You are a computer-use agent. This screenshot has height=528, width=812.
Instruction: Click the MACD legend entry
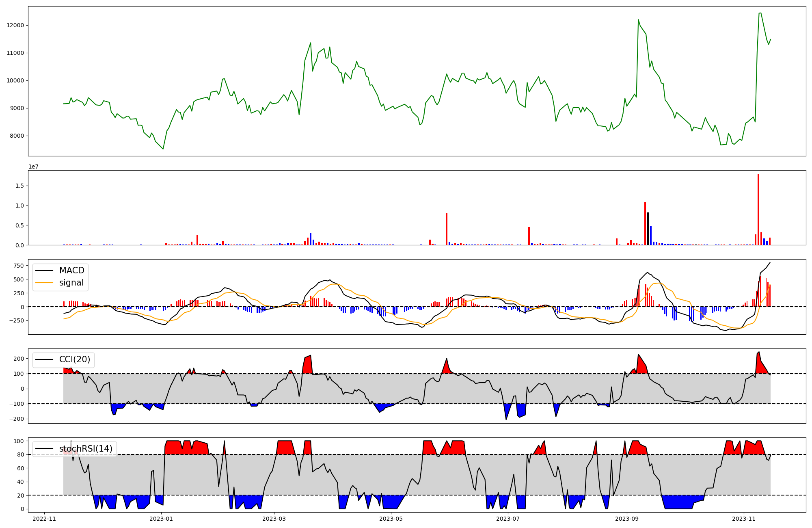point(71,270)
